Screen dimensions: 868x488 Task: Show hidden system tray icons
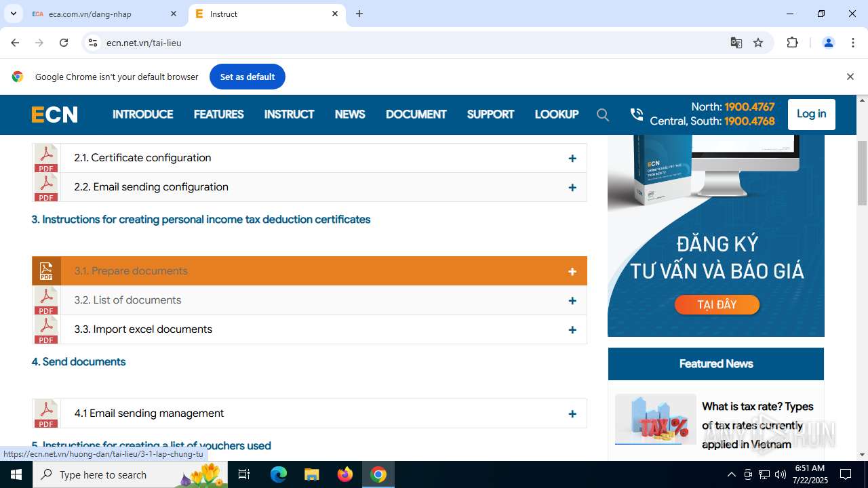point(731,474)
